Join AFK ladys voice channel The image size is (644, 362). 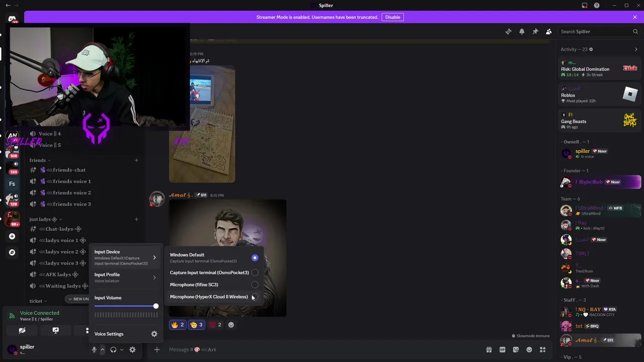pyautogui.click(x=58, y=275)
